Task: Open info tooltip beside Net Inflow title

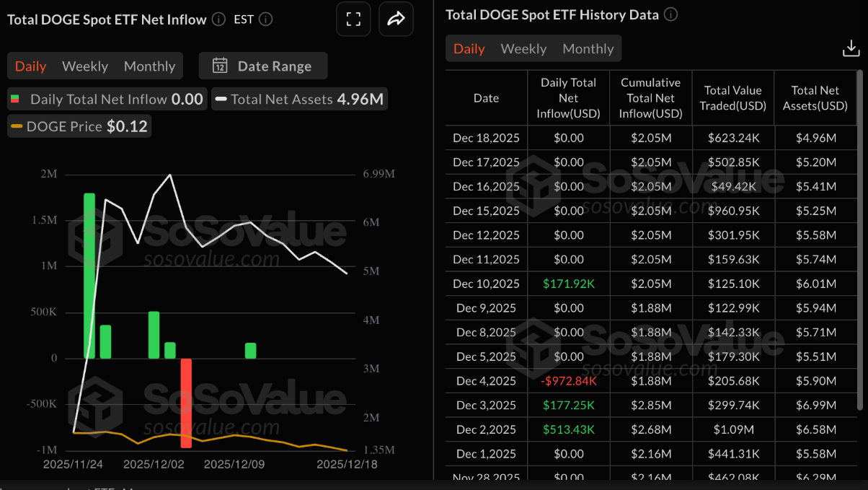Action: [x=218, y=19]
